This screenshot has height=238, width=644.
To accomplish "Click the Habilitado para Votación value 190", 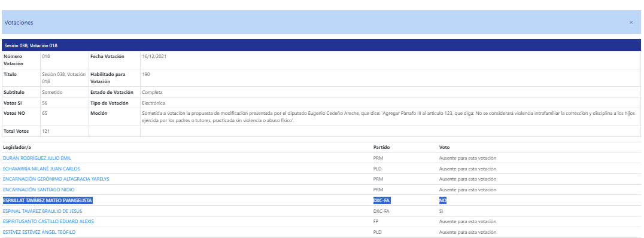I will point(145,74).
